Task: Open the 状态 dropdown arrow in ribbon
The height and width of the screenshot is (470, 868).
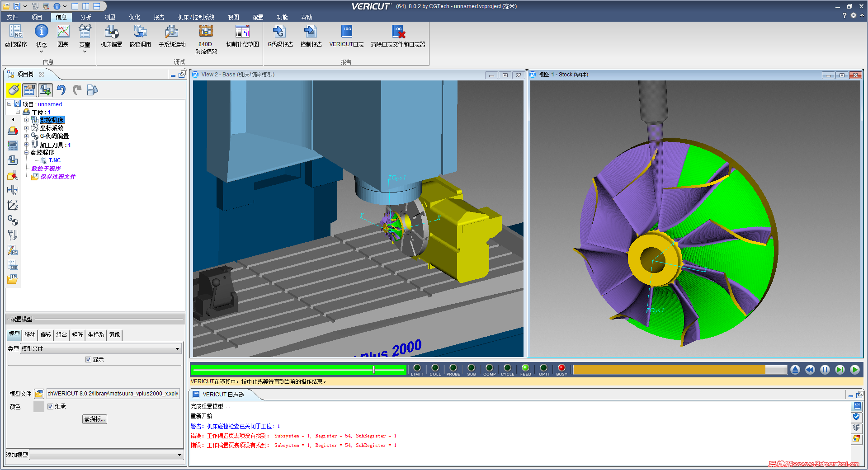Action: click(41, 52)
